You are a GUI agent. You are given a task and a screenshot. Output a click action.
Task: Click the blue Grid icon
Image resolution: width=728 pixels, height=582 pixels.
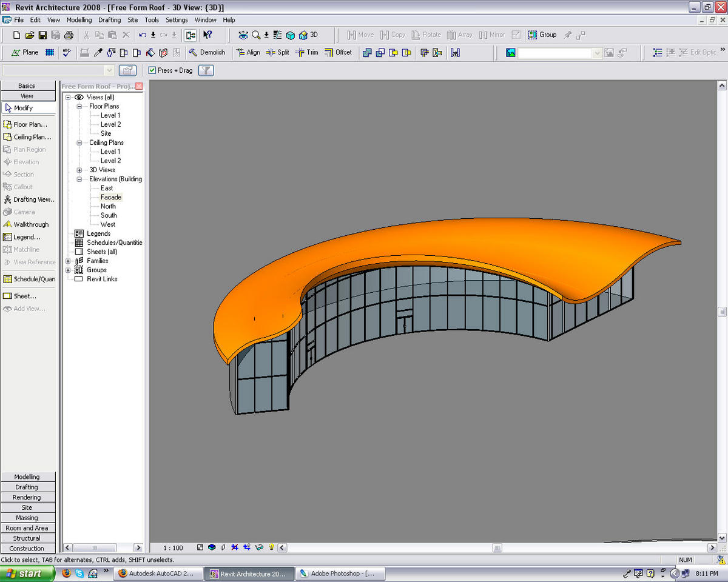point(50,53)
